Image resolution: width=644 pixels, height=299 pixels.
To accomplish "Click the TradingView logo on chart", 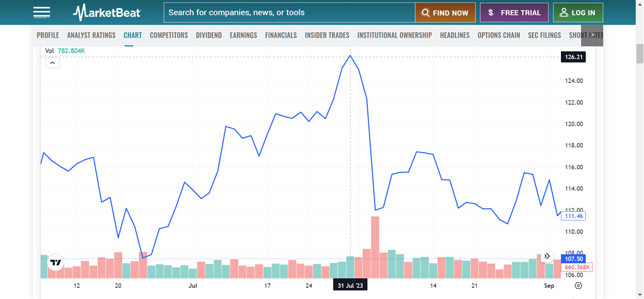I will [x=56, y=263].
